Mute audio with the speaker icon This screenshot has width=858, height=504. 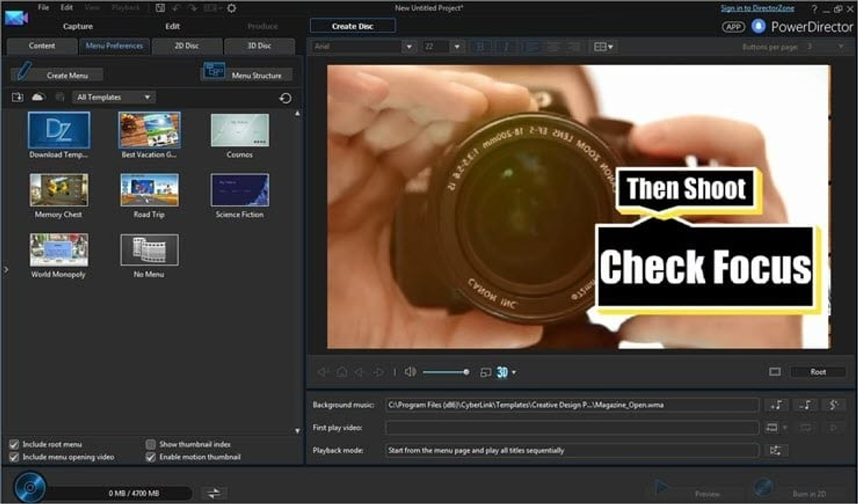tap(409, 371)
